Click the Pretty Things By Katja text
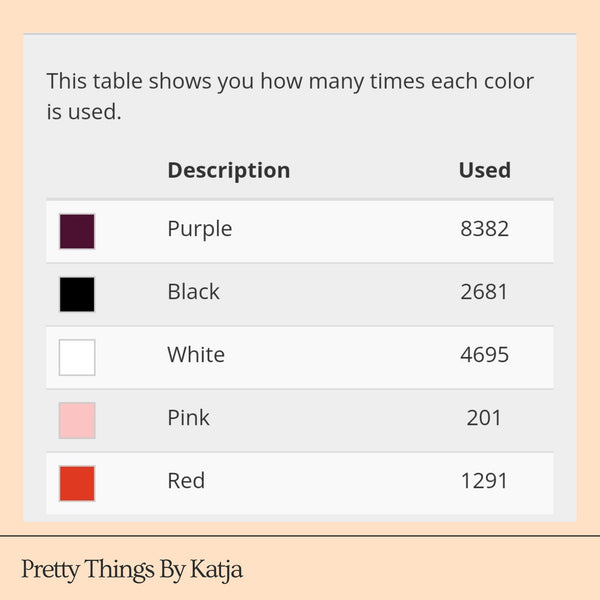 coord(132,570)
